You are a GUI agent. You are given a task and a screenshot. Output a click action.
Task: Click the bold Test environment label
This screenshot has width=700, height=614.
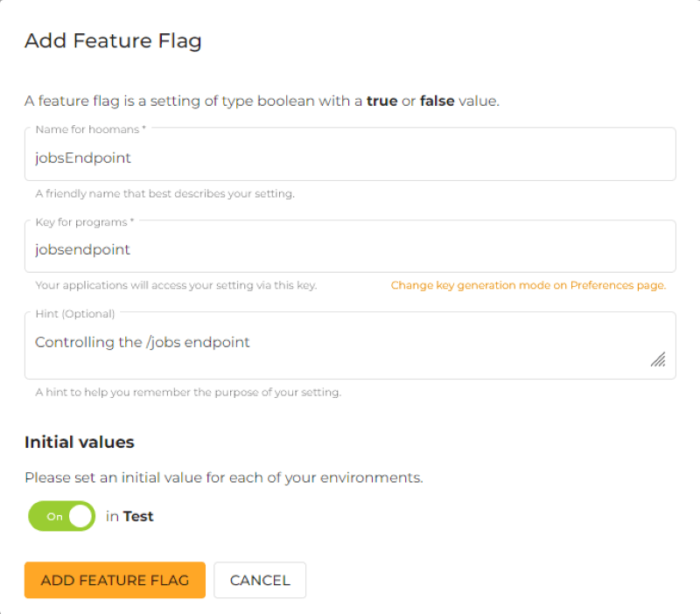(137, 516)
